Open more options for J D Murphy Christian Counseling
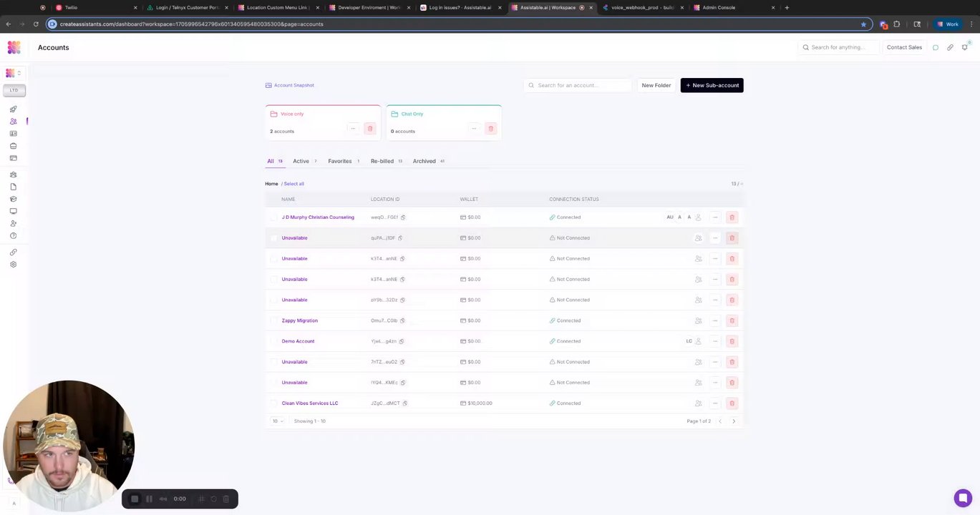The width and height of the screenshot is (980, 515). tap(715, 217)
